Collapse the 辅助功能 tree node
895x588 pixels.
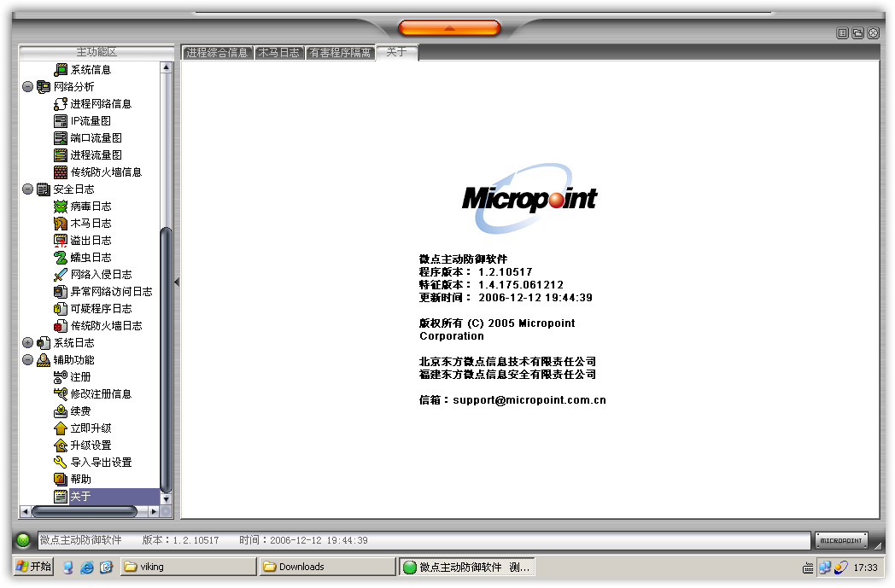[x=27, y=360]
